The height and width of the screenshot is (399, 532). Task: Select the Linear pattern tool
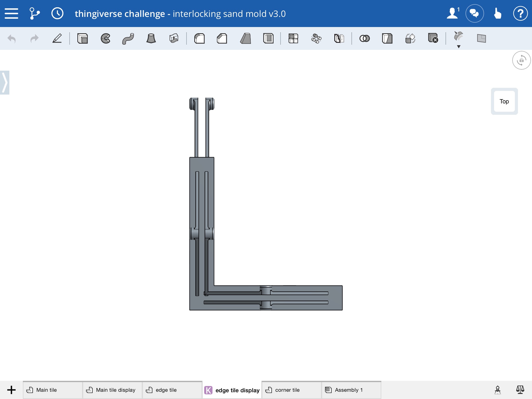click(293, 38)
